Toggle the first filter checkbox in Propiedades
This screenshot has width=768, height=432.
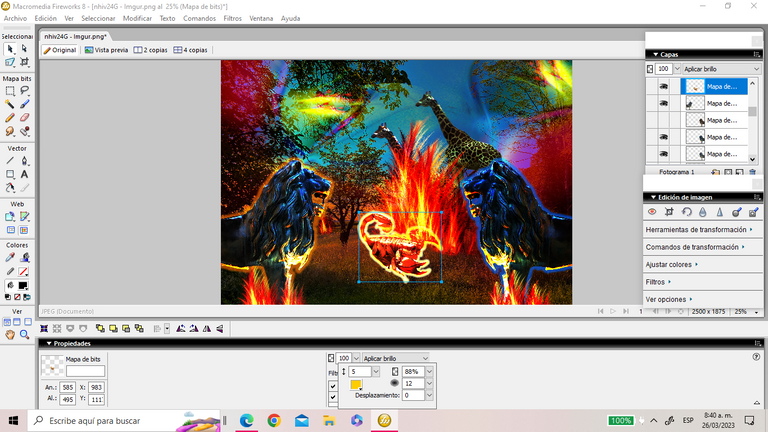click(333, 386)
